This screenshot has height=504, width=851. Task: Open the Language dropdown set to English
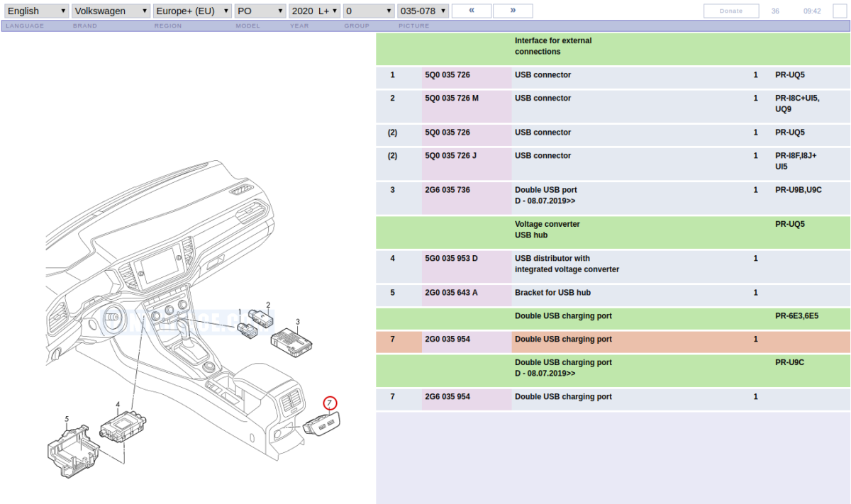35,11
